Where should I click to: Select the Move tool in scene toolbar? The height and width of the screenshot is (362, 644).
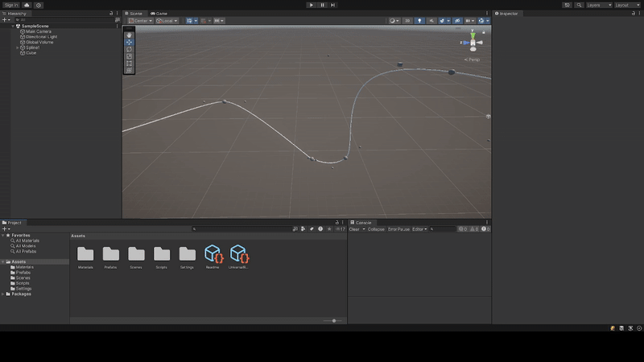pos(129,42)
